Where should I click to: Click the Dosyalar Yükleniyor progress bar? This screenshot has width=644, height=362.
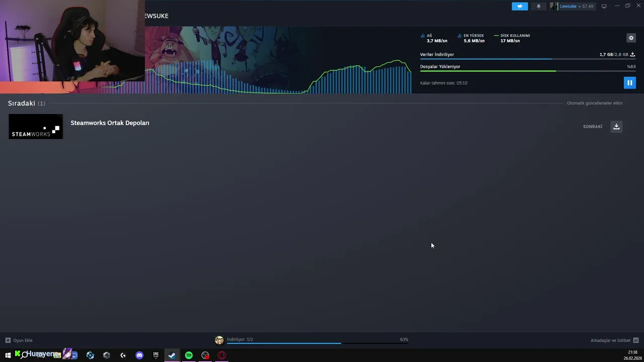(528, 71)
